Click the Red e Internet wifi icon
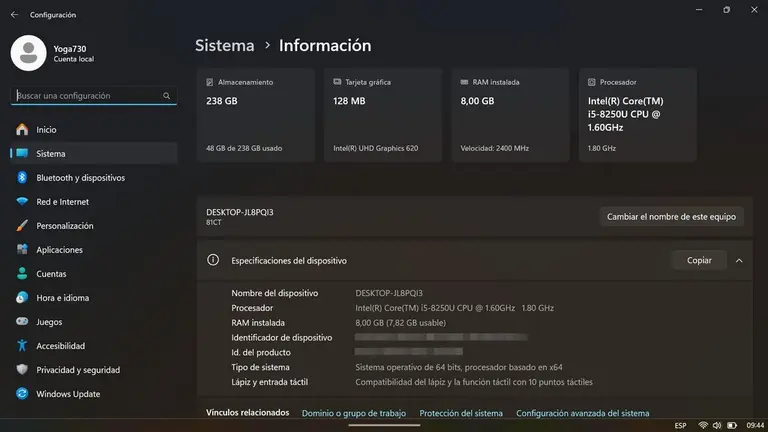Viewport: 768px width, 432px height. pyautogui.click(x=22, y=201)
